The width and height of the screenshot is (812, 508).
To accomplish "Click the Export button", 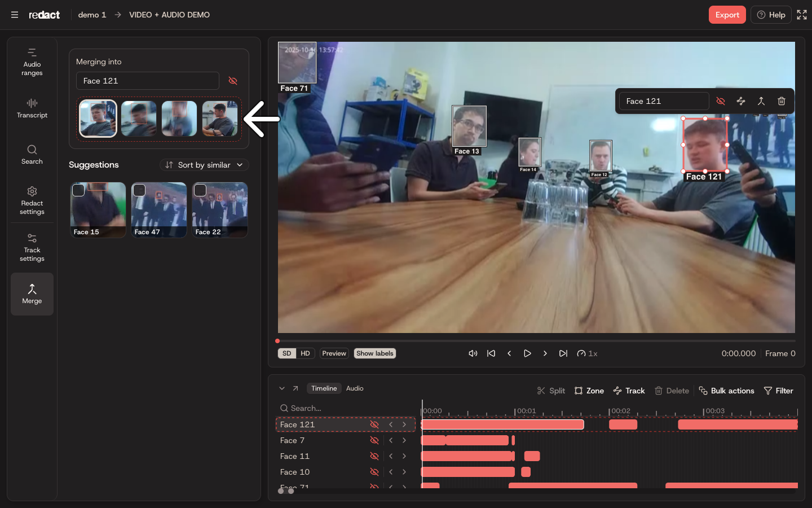I will point(727,15).
